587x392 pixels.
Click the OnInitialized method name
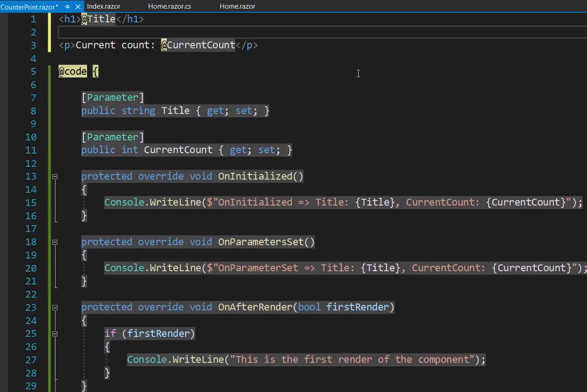pos(255,176)
